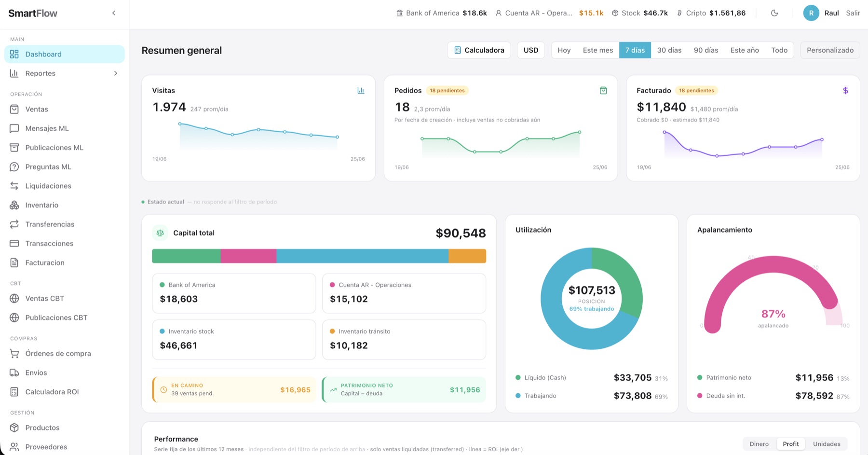Viewport: 868px width, 455px height.
Task: Open the Inventario stock $46,661 card
Action: [234, 340]
